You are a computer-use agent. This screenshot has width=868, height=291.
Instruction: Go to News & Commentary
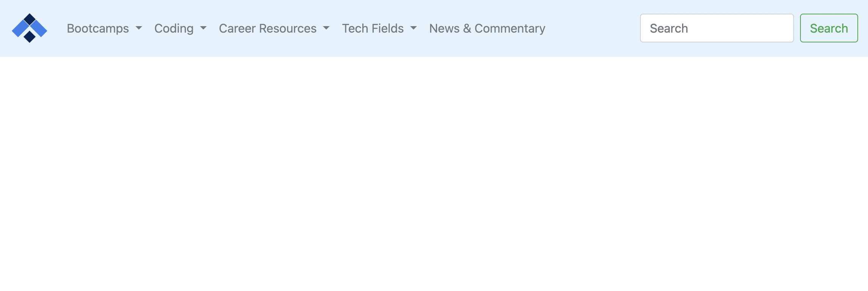pos(487,28)
